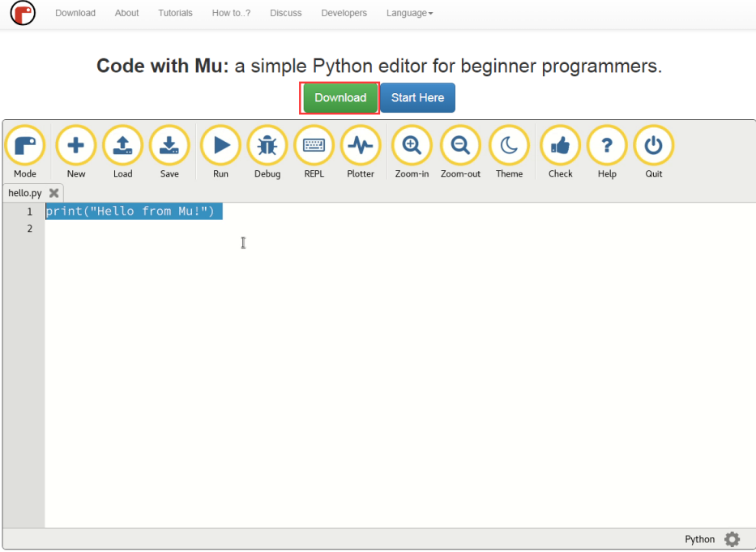The image size is (756, 552).
Task: Open Help with the question mark icon
Action: 607,145
